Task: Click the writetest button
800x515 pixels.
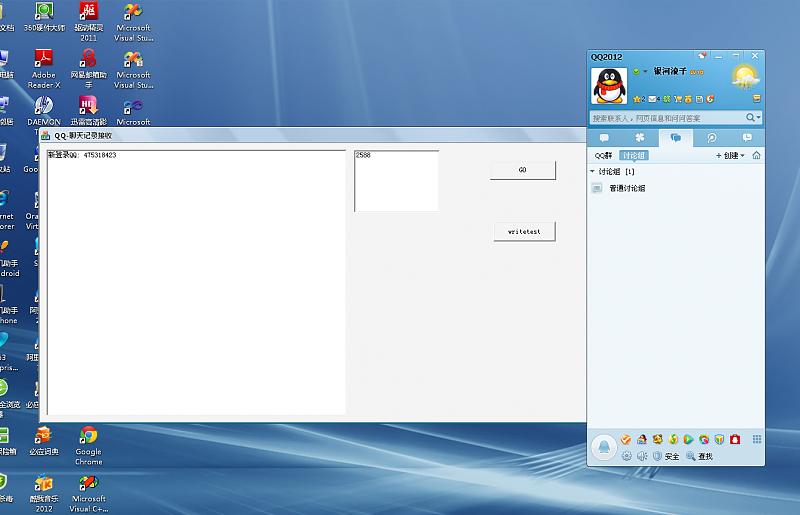Action: 524,232
